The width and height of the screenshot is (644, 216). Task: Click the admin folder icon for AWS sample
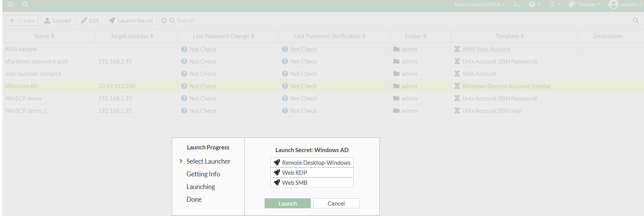[396, 49]
